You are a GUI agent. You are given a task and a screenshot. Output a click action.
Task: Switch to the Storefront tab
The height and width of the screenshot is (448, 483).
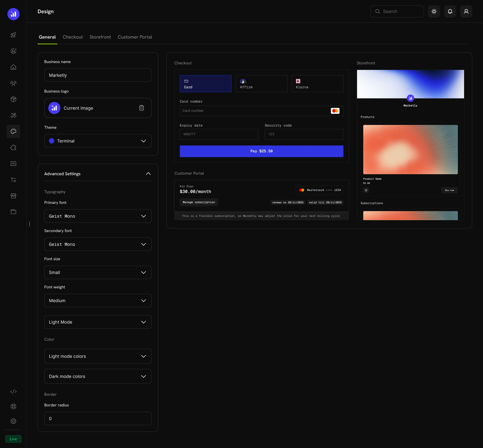[100, 37]
